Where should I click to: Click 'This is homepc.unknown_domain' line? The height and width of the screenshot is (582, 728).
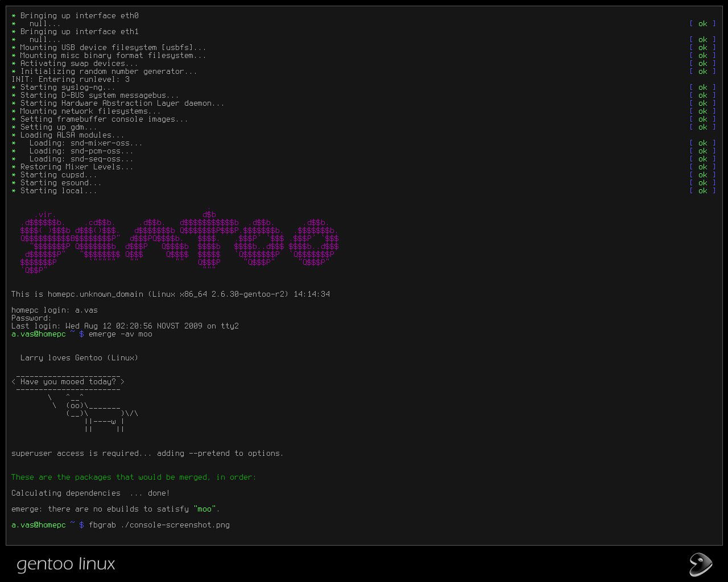tap(171, 294)
